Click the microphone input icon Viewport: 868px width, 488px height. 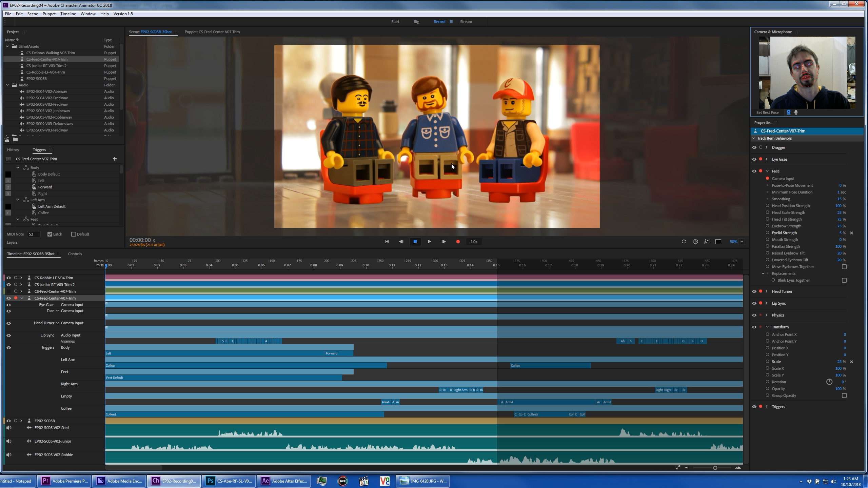796,113
